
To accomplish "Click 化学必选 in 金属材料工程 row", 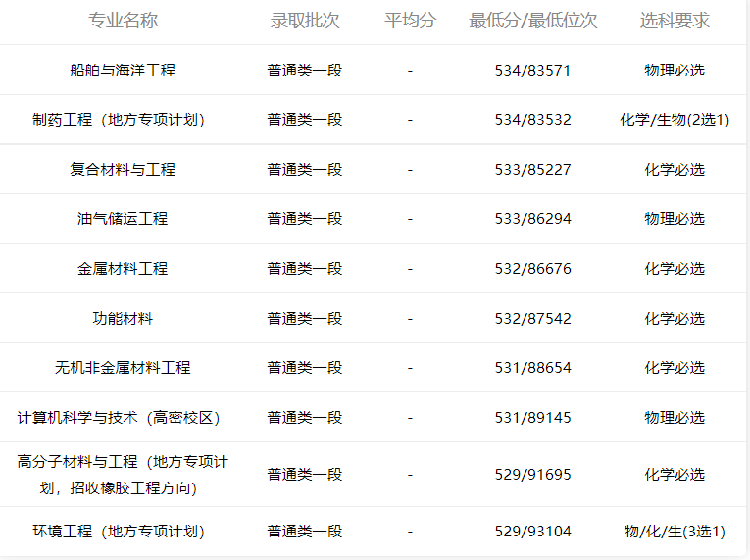I will [675, 269].
